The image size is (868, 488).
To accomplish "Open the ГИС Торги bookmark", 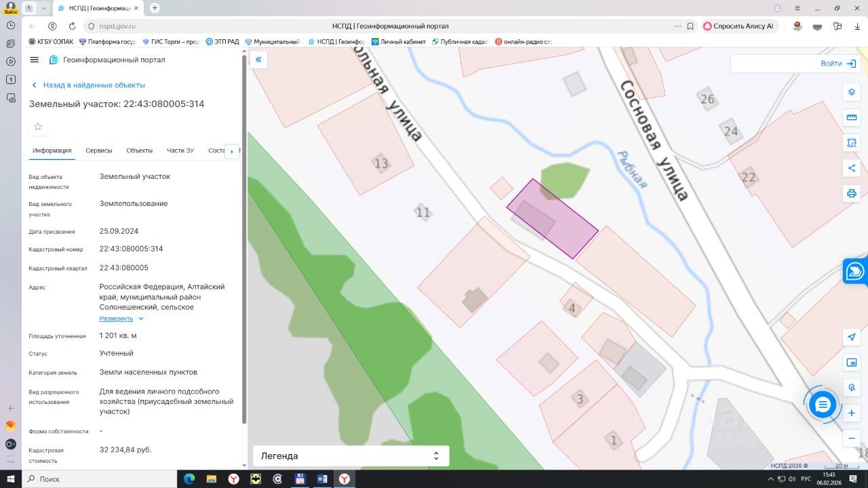I will 171,42.
